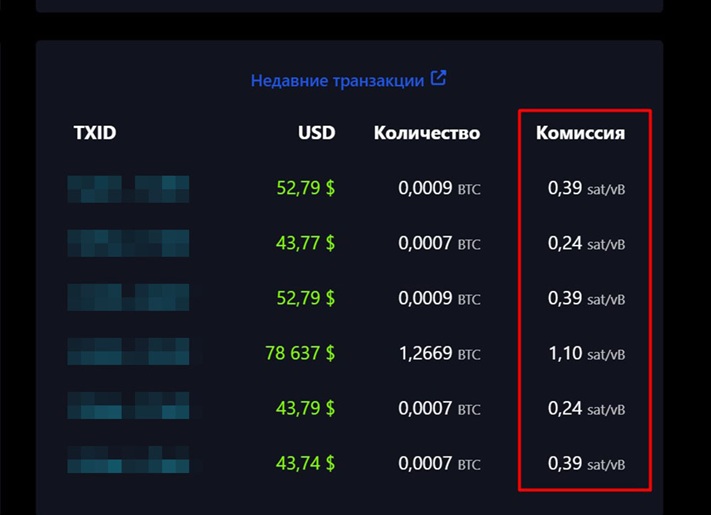The image size is (711, 515).
Task: Click the 78 637 $ USD value
Action: click(x=300, y=353)
